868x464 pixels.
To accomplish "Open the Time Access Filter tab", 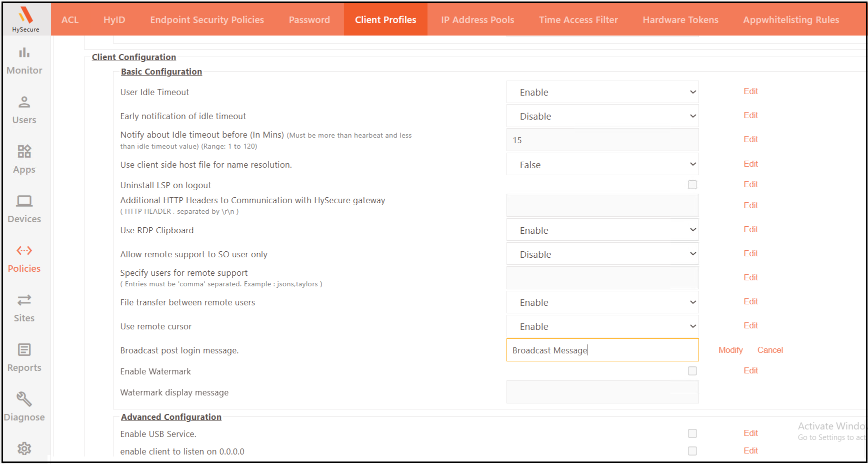I will click(578, 20).
